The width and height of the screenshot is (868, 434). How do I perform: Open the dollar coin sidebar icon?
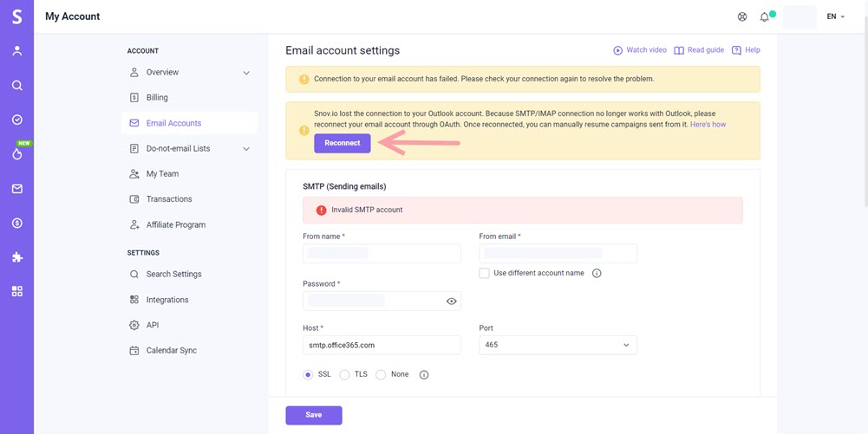[x=17, y=223]
